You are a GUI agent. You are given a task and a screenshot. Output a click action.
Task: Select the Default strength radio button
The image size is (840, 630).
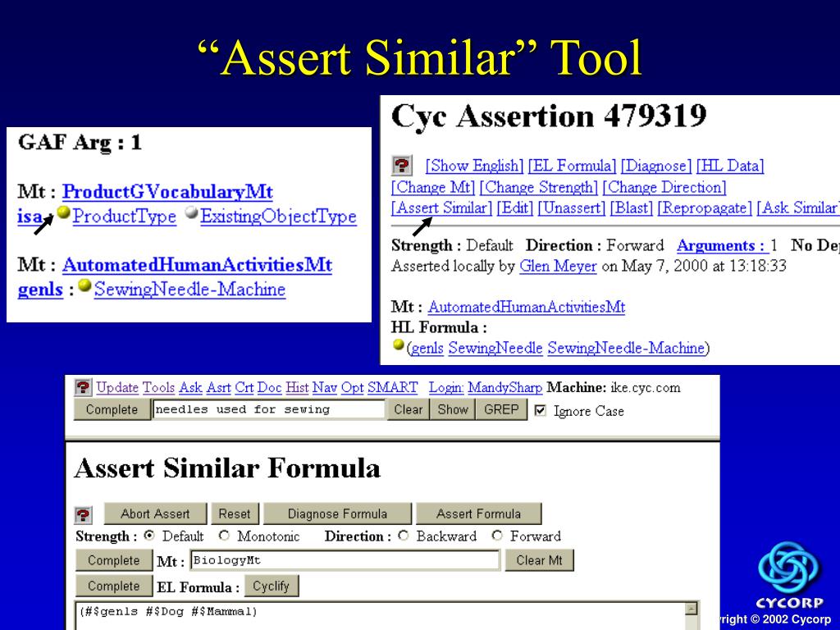(150, 535)
